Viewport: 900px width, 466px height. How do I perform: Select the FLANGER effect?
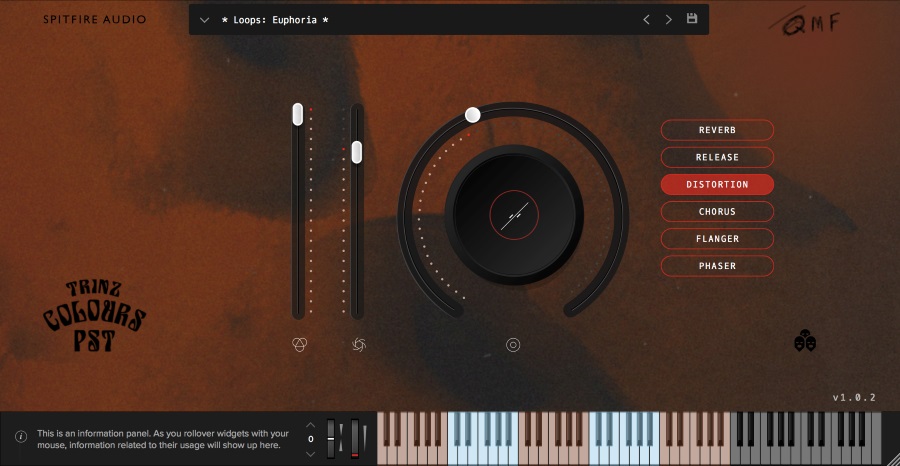point(717,239)
